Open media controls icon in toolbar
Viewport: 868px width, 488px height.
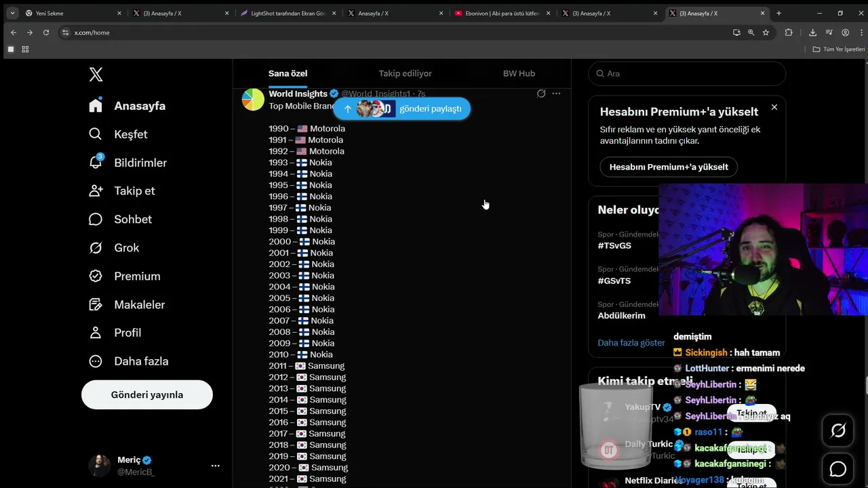(x=829, y=33)
